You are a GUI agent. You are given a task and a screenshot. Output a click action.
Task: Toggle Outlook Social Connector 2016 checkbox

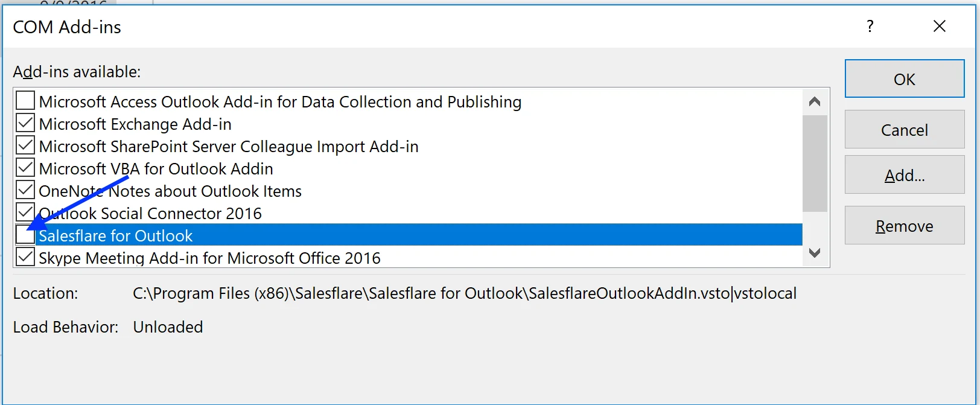click(25, 212)
